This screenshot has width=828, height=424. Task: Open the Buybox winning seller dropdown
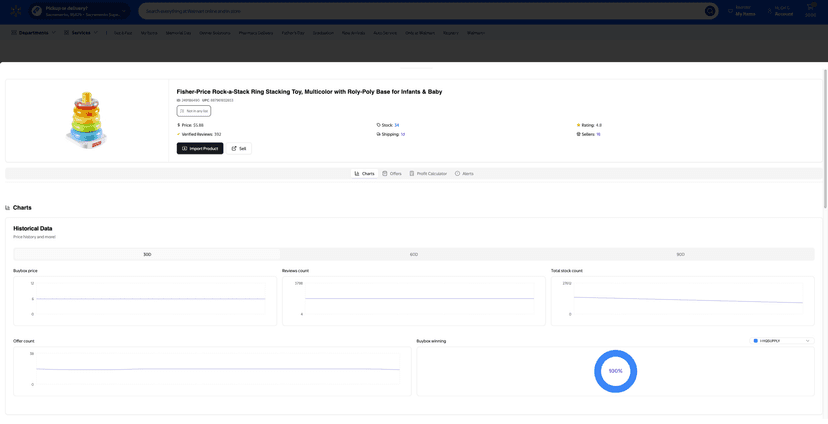(x=782, y=341)
